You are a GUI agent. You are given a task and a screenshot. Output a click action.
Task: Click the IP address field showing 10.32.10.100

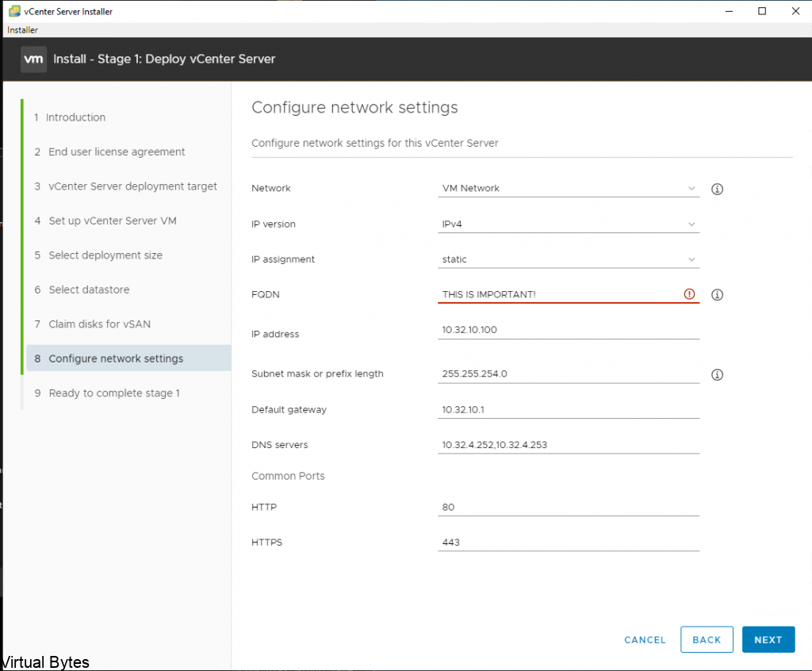pyautogui.click(x=568, y=330)
